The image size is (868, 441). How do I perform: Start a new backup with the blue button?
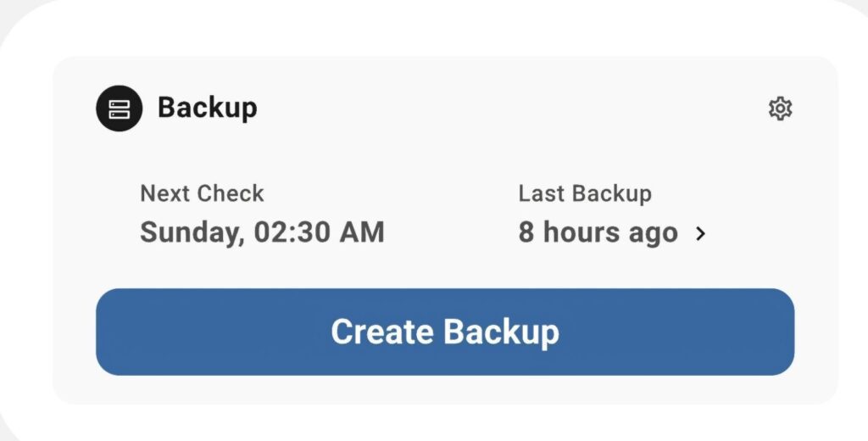pyautogui.click(x=445, y=332)
